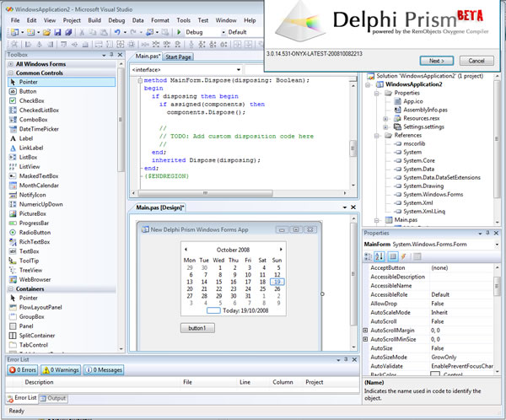Switch to the Output tab
Screen dimensions: 506x420
click(x=53, y=398)
